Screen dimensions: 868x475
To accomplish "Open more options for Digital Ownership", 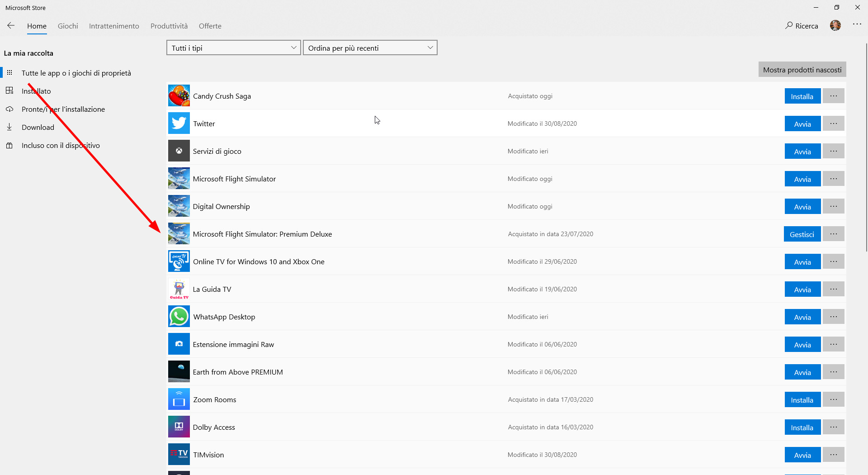I will [x=834, y=206].
